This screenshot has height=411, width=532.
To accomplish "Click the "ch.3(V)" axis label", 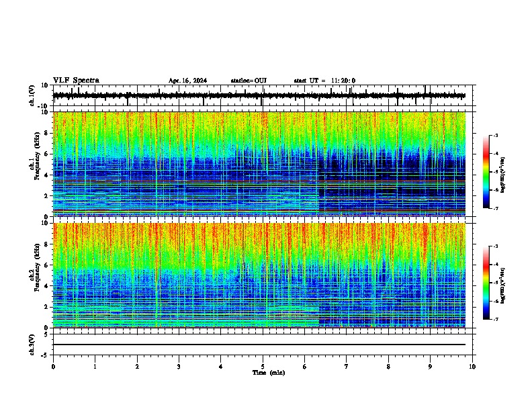I will coord(32,345).
